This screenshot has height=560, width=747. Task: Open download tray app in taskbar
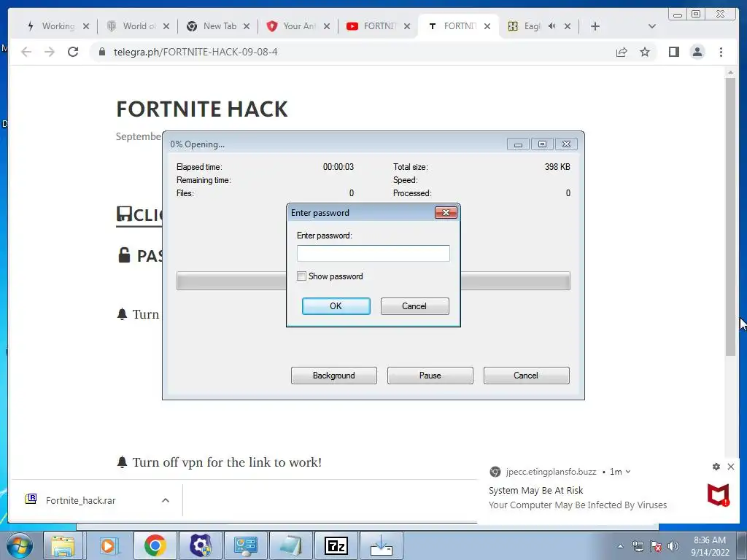tap(381, 545)
